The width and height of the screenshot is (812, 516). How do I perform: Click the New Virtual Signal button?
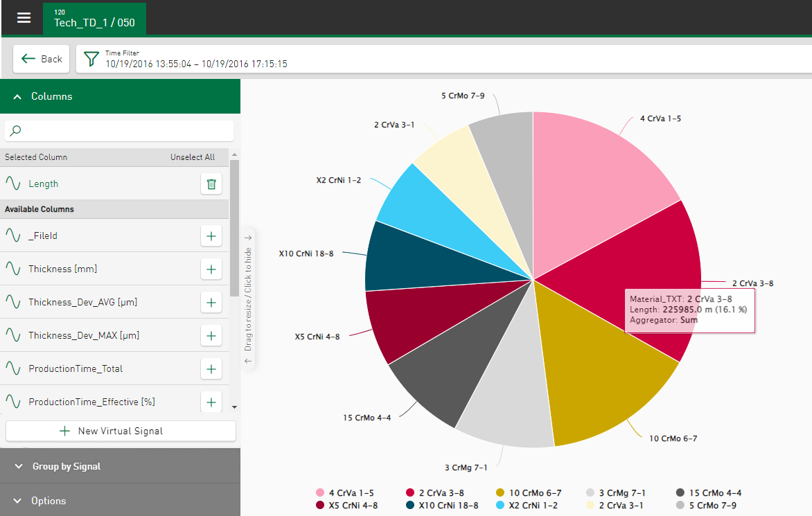coord(121,431)
